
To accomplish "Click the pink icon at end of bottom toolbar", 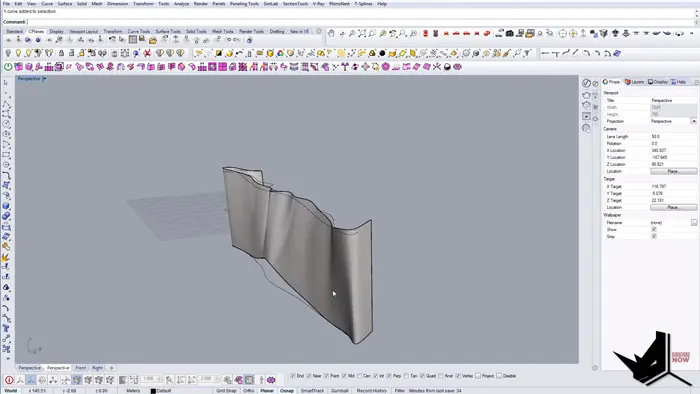I will pyautogui.click(x=271, y=380).
